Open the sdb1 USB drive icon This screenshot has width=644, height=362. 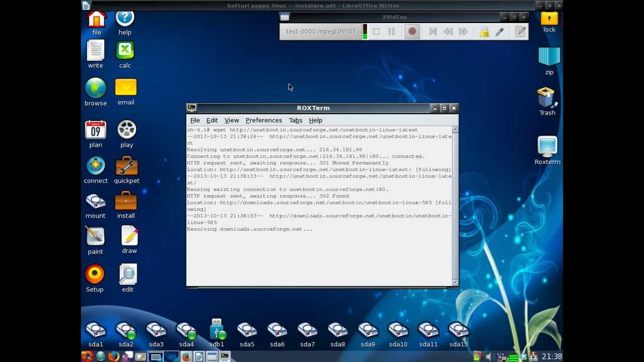[217, 333]
